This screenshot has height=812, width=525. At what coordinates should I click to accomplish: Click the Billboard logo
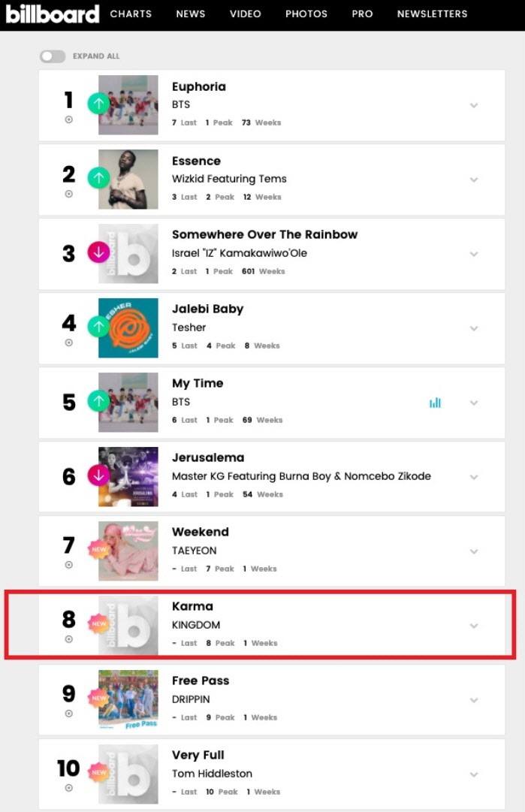coord(53,14)
